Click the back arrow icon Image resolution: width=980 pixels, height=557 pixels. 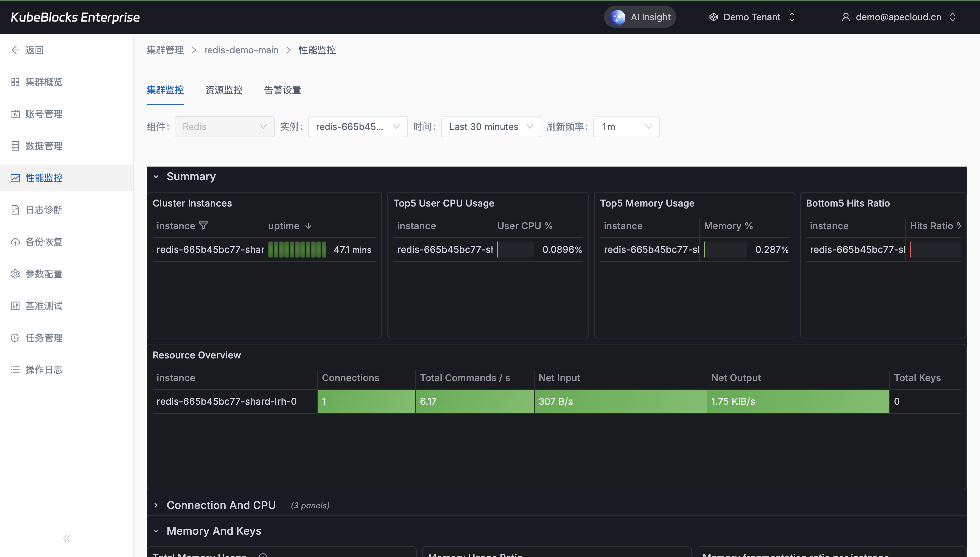[x=15, y=50]
